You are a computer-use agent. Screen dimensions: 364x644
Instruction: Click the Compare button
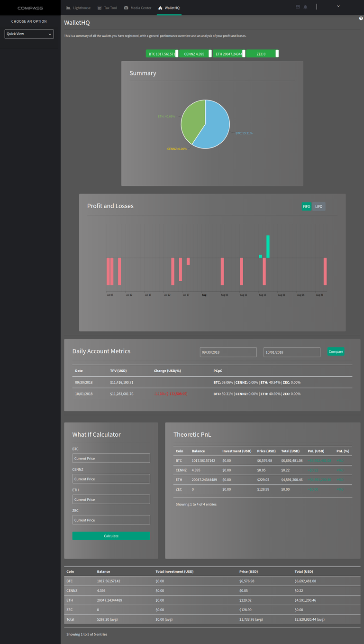(336, 351)
